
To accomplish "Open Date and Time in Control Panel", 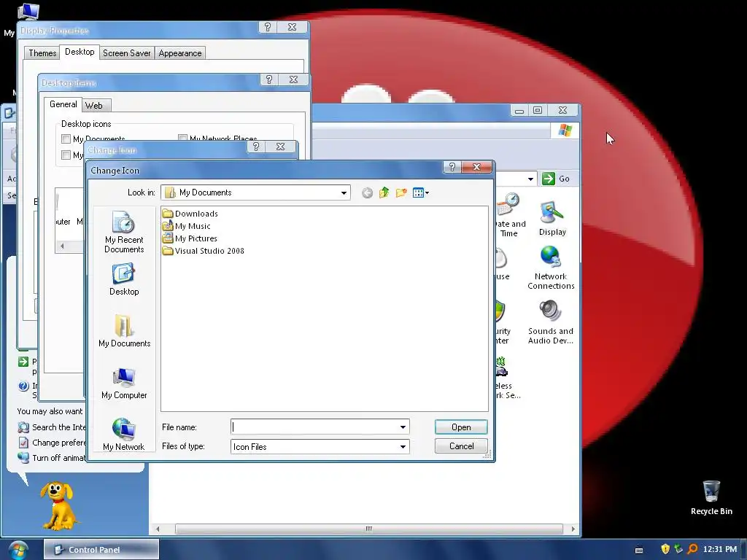I will [x=509, y=215].
